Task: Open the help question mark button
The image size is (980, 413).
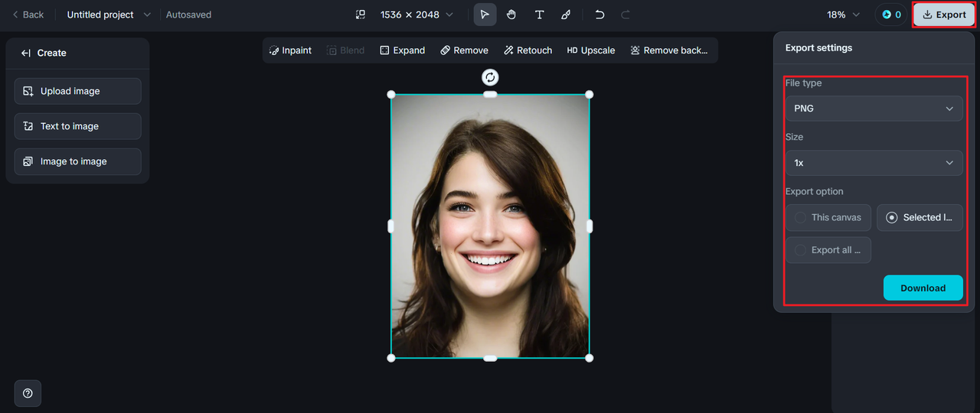Action: pos(28,393)
